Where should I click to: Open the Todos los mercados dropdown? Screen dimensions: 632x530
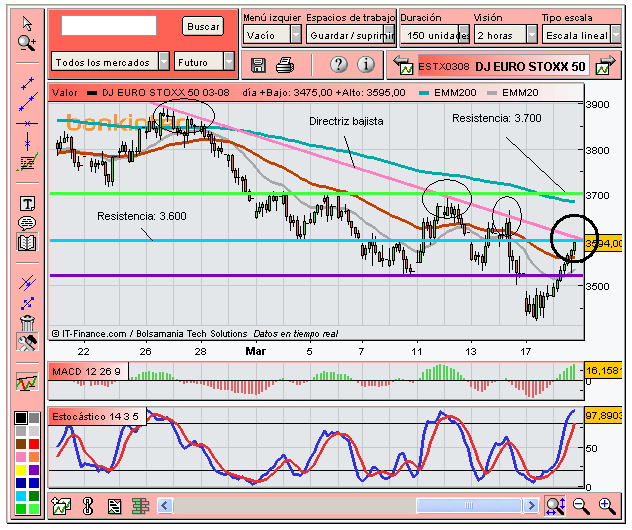[110, 62]
